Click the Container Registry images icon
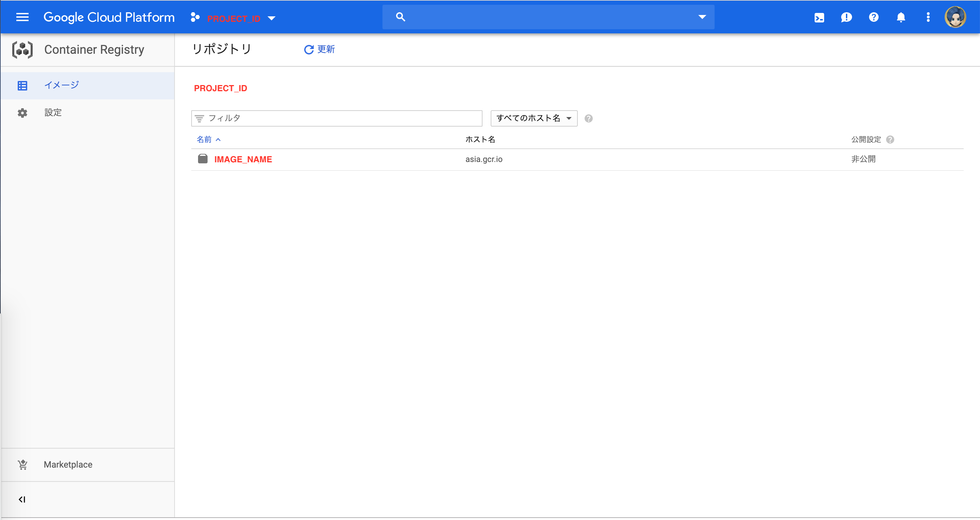The image size is (980, 520). pyautogui.click(x=23, y=85)
